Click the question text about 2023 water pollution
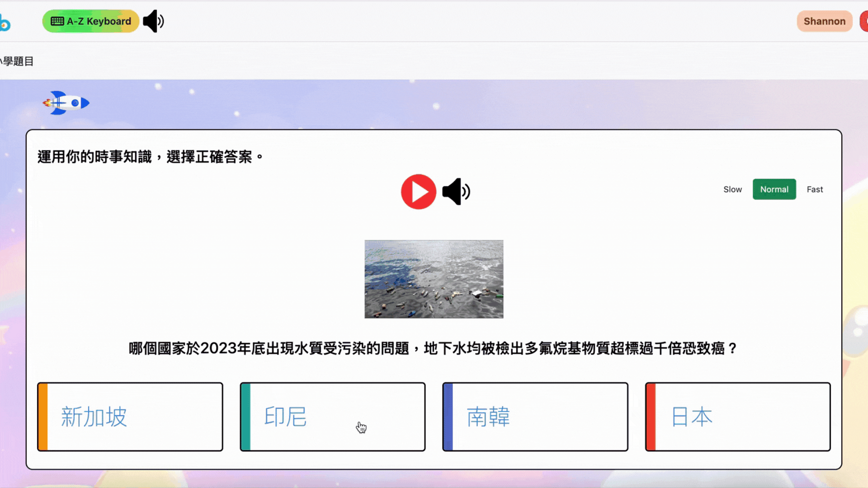Viewport: 868px width, 488px height. pyautogui.click(x=433, y=348)
